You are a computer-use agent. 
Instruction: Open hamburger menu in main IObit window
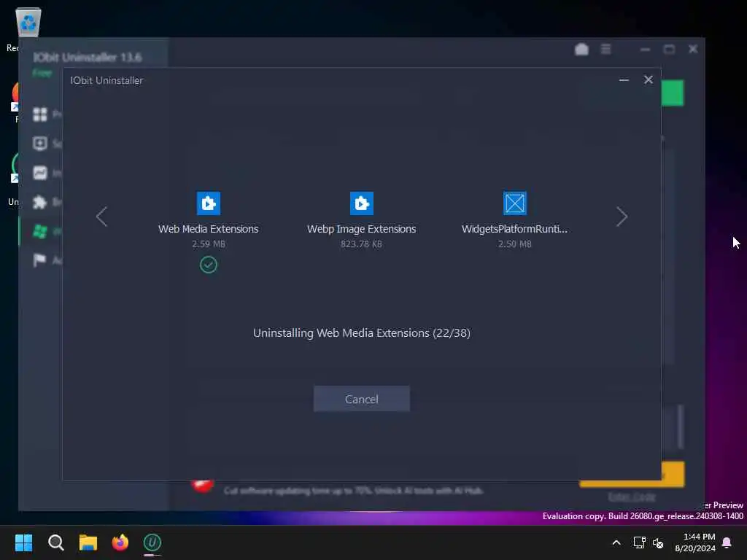pos(605,49)
